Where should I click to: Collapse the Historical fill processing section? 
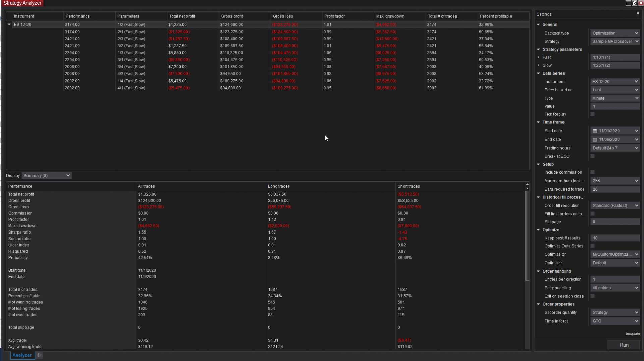[538, 197]
